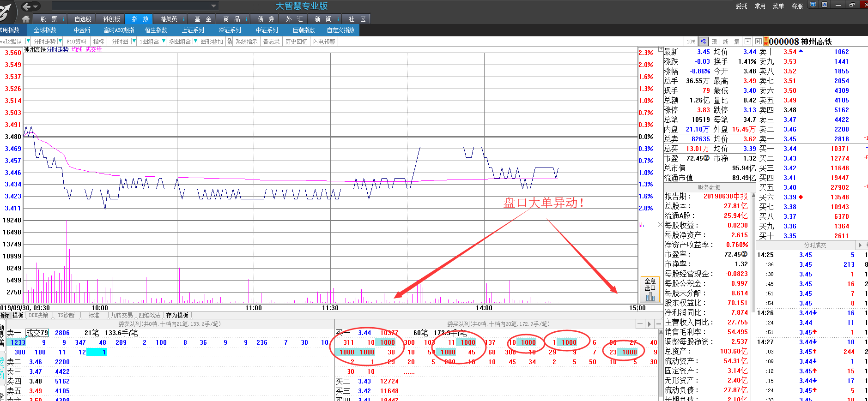Select 中金所 in the sub navigation
This screenshot has height=401, width=868.
point(82,30)
